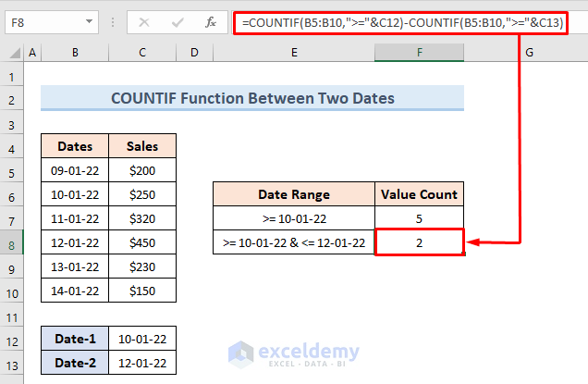Click the $450 sales cell
This screenshot has height=384, width=588.
point(142,242)
